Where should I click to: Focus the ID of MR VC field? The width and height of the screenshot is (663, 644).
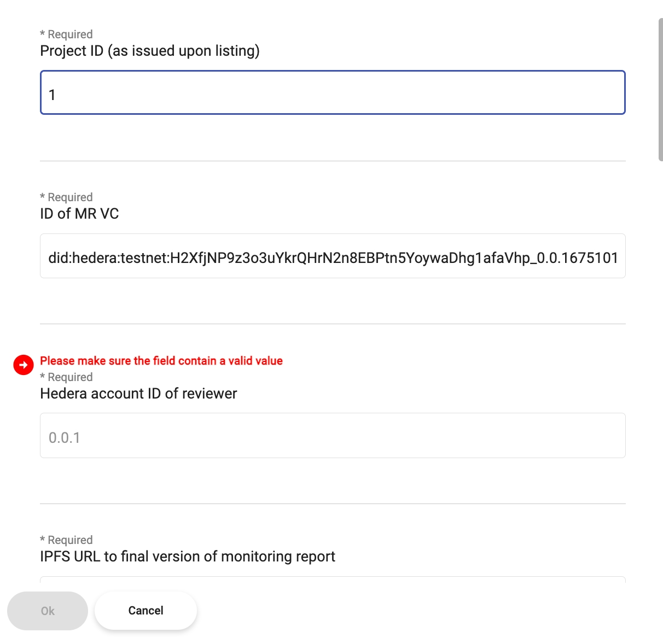click(332, 256)
